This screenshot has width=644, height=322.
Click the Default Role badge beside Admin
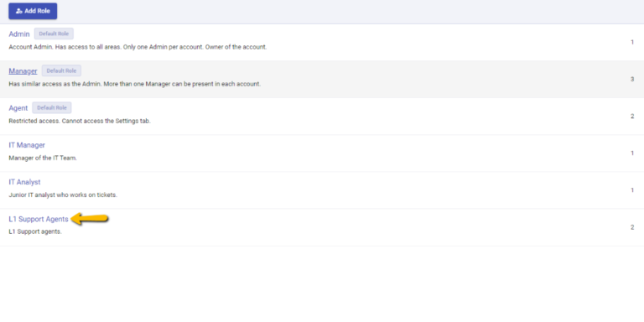coord(54,34)
